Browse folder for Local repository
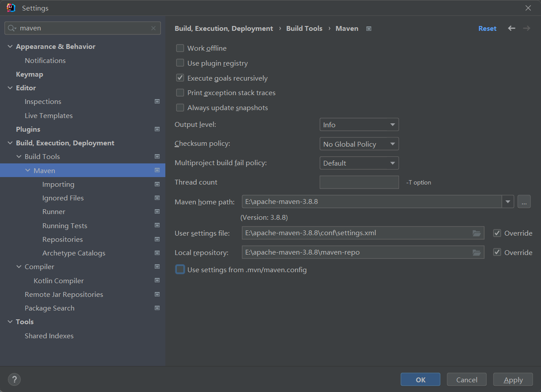 477,252
